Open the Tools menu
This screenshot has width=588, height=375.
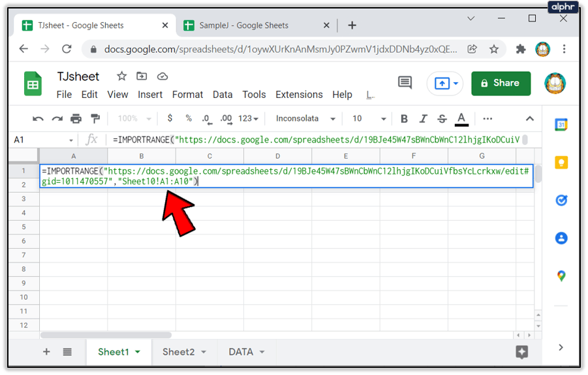point(254,95)
